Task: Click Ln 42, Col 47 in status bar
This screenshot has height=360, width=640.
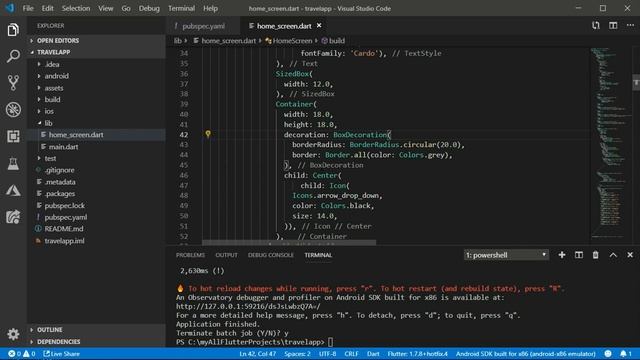Action: click(x=258, y=353)
